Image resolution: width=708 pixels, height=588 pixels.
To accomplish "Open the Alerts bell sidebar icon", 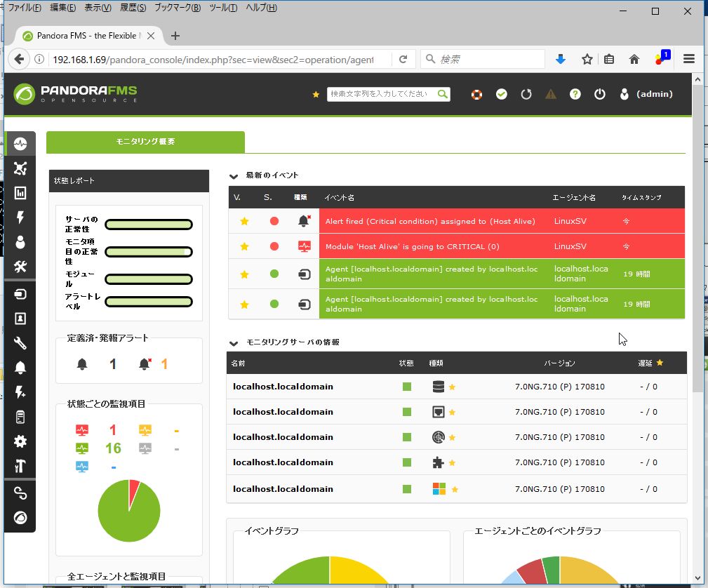I will click(20, 368).
